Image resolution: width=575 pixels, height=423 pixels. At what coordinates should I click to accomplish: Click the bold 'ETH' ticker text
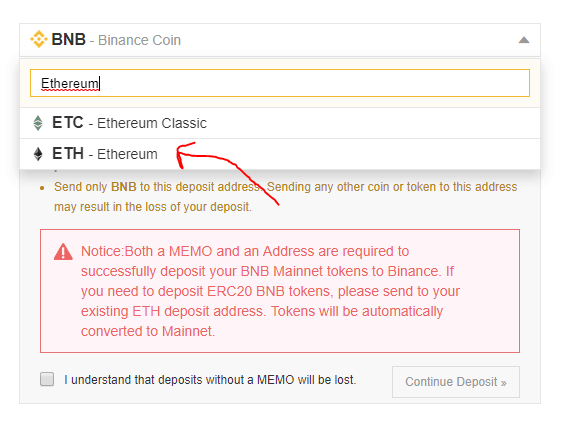point(68,154)
